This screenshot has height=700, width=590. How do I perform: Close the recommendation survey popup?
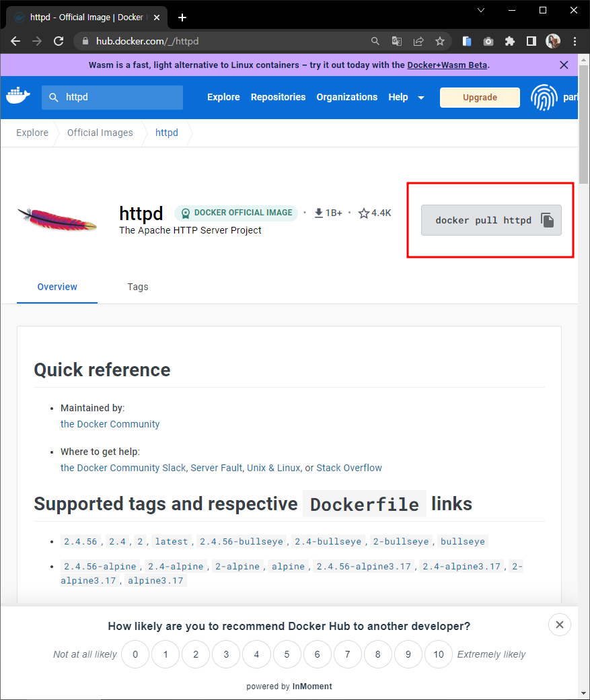pyautogui.click(x=560, y=625)
